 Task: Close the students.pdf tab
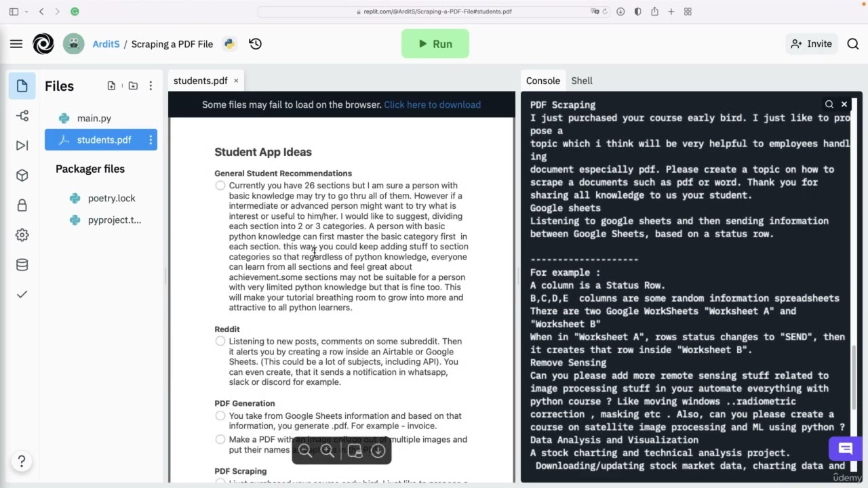[236, 81]
